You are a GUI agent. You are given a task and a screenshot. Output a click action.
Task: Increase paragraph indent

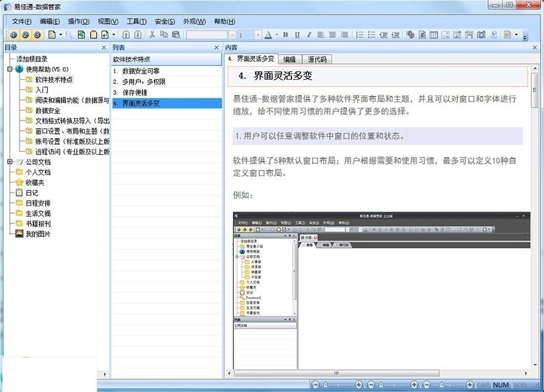pyautogui.click(x=395, y=35)
